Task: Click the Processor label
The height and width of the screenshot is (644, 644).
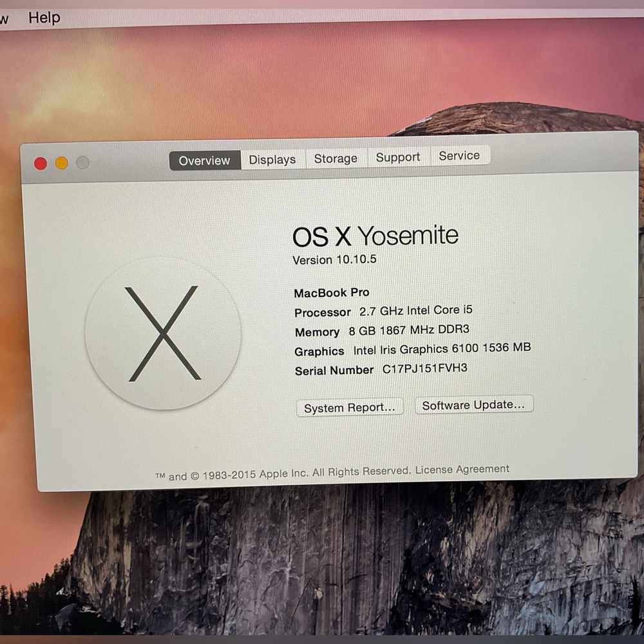Action: coord(323,312)
